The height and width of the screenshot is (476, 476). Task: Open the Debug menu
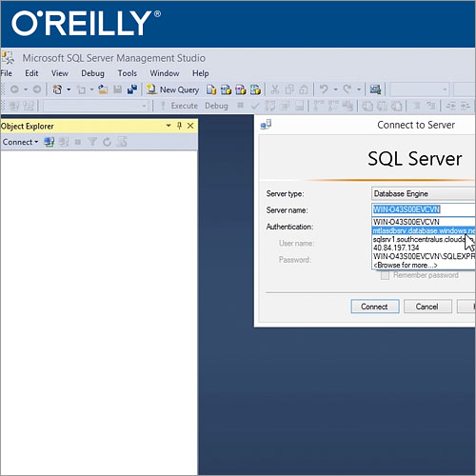click(x=92, y=73)
